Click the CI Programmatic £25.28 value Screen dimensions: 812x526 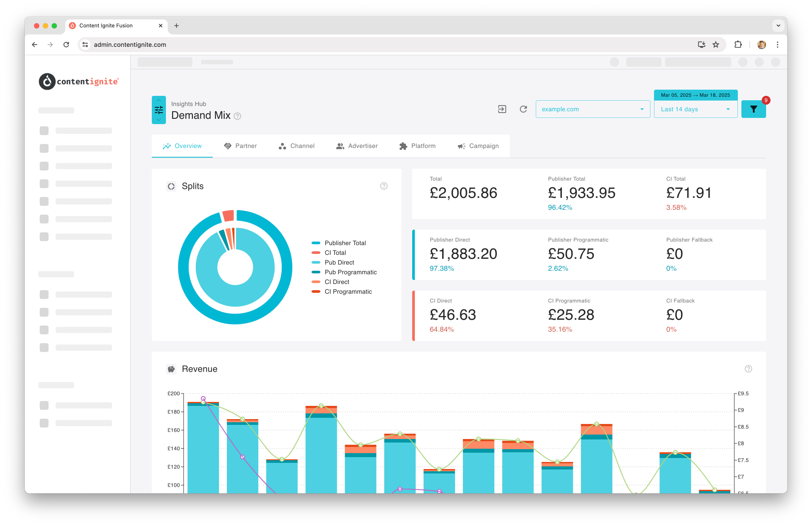point(571,315)
